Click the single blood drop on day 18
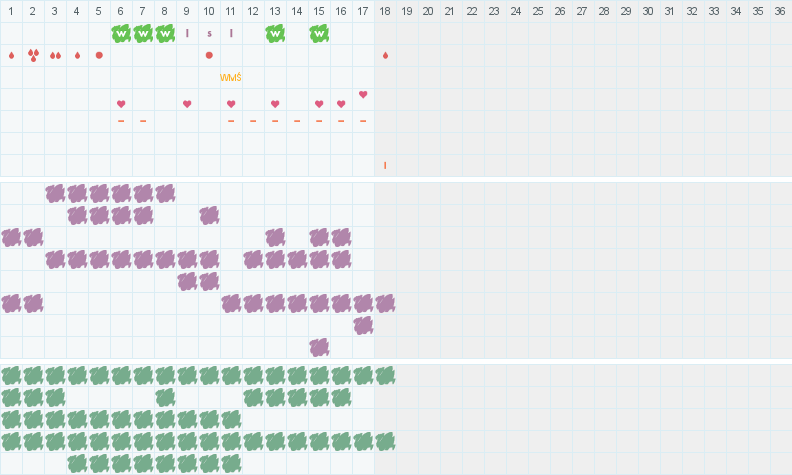 385,55
